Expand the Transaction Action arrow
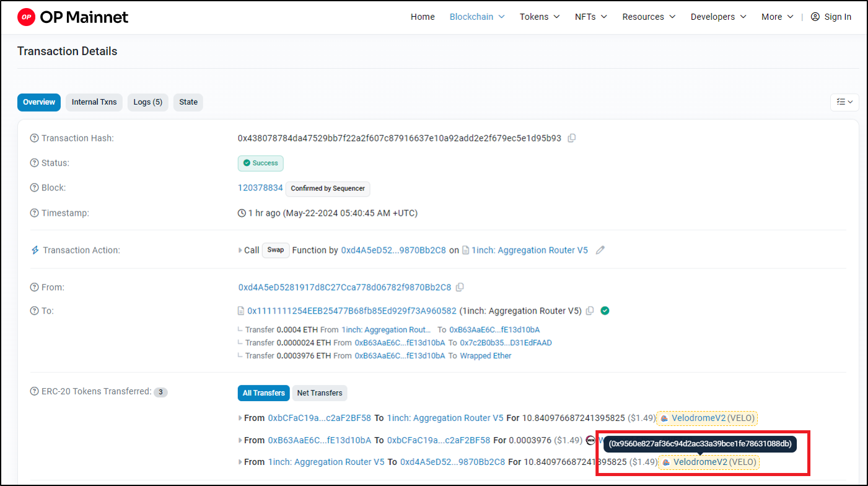The height and width of the screenshot is (486, 868). 240,250
